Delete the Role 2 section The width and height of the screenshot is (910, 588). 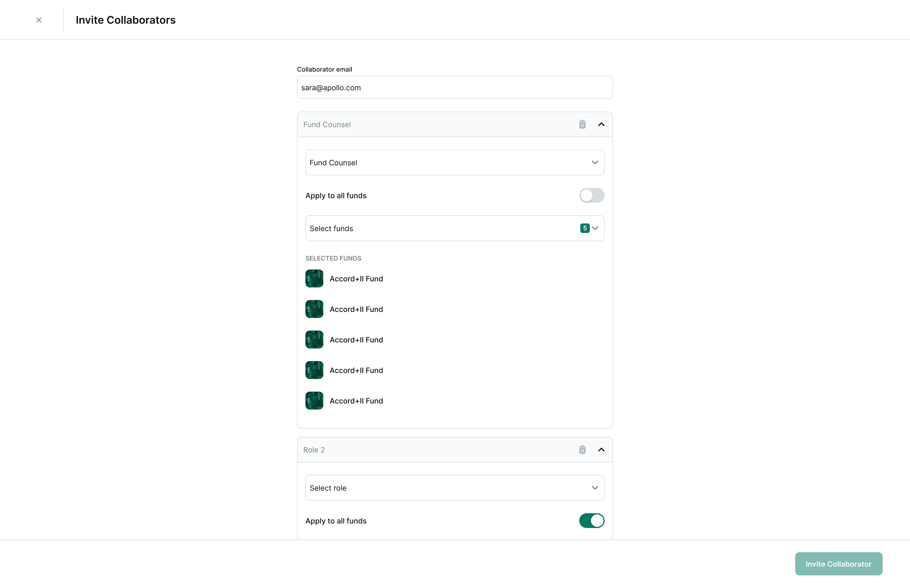click(x=582, y=450)
